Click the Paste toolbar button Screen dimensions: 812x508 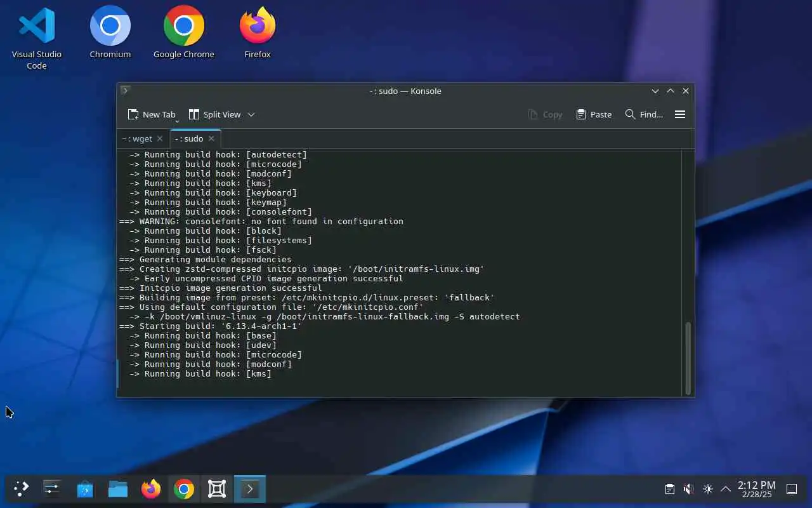[594, 114]
